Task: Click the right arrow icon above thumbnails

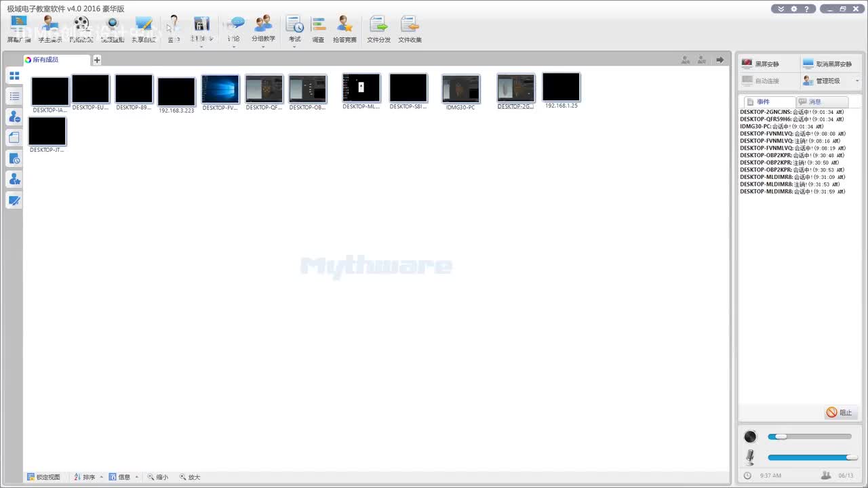Action: pyautogui.click(x=720, y=60)
